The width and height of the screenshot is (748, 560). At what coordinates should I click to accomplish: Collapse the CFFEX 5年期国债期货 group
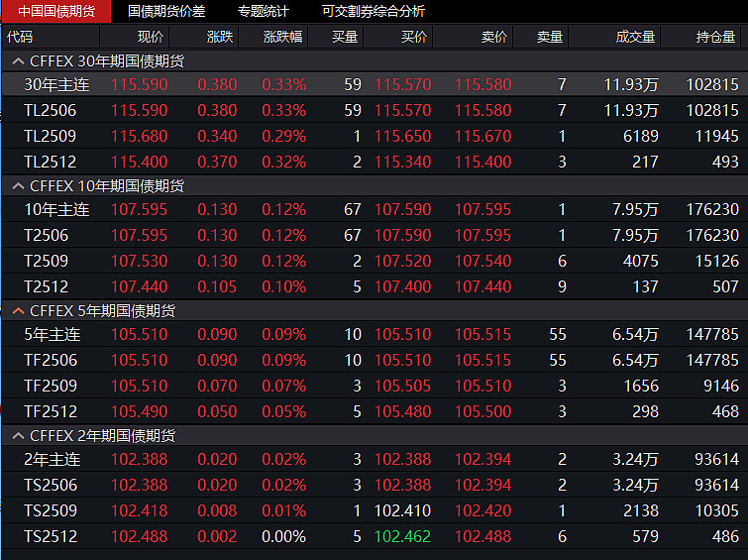tap(18, 311)
